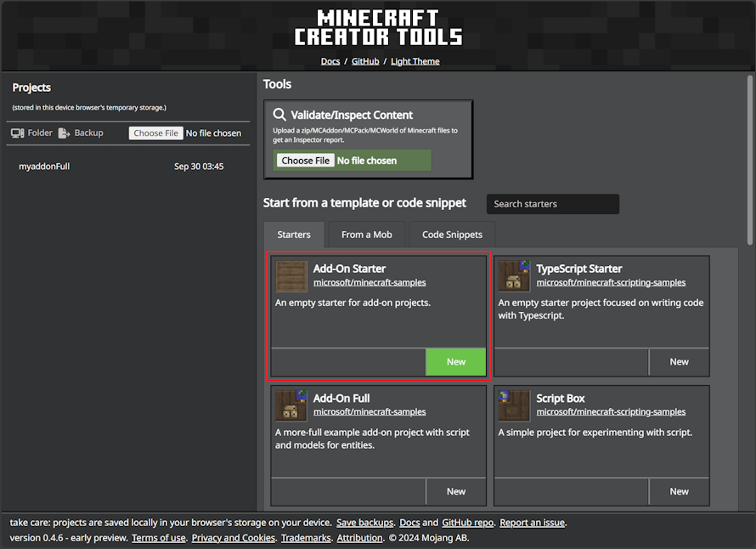Switch to Light Theme
Viewport: 756px width, 549px height.
point(415,60)
